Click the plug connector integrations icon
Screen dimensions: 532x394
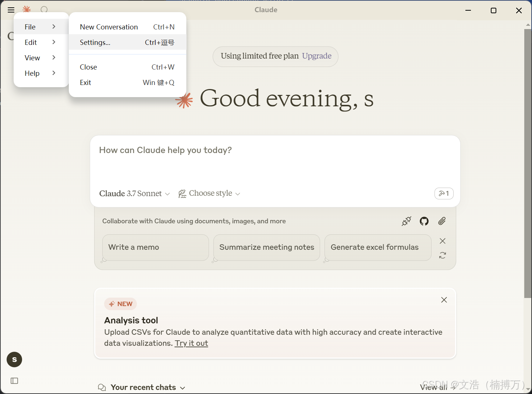pos(406,221)
